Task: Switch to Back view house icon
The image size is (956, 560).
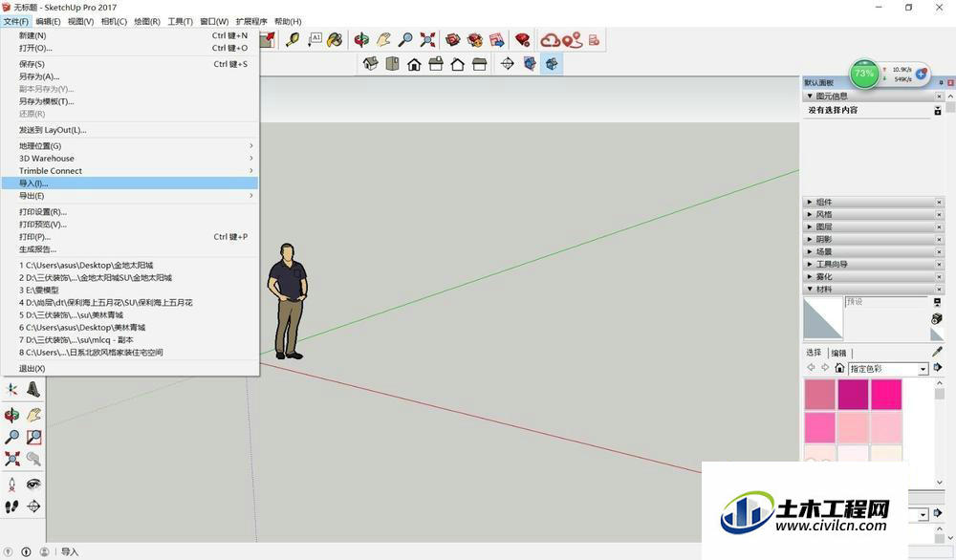Action: (457, 63)
